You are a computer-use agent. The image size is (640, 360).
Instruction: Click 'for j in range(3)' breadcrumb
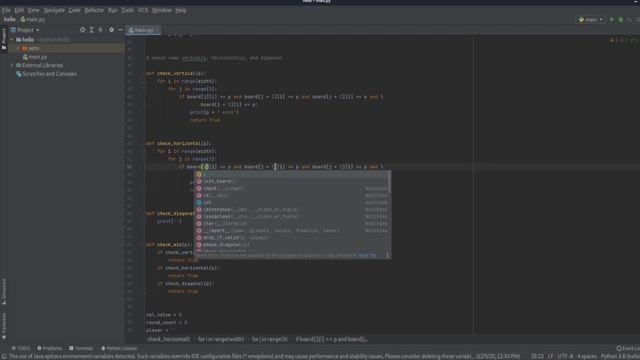pos(269,339)
